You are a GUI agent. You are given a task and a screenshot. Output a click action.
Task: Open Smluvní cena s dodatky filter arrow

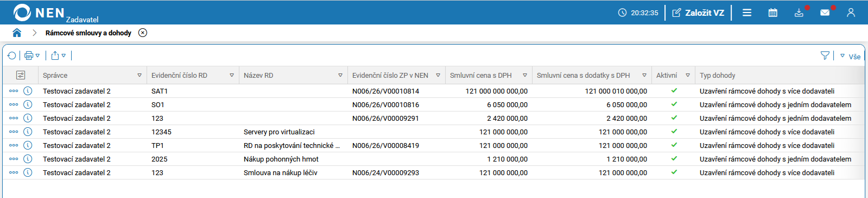coord(644,76)
